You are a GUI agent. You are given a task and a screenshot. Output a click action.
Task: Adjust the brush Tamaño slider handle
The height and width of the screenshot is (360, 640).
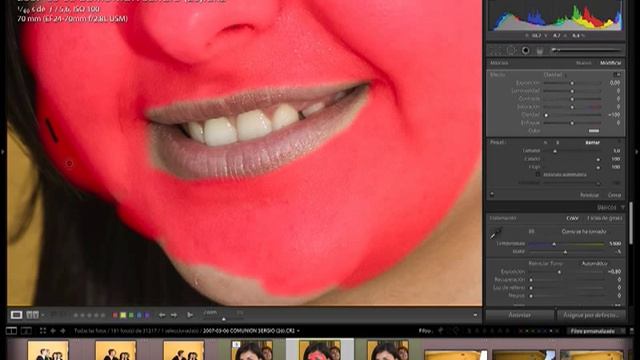pyautogui.click(x=555, y=151)
